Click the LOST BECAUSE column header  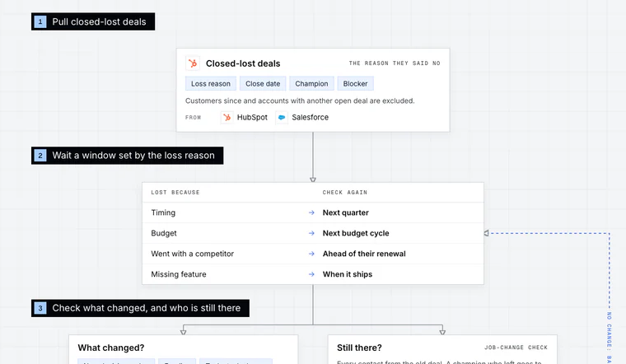point(175,193)
